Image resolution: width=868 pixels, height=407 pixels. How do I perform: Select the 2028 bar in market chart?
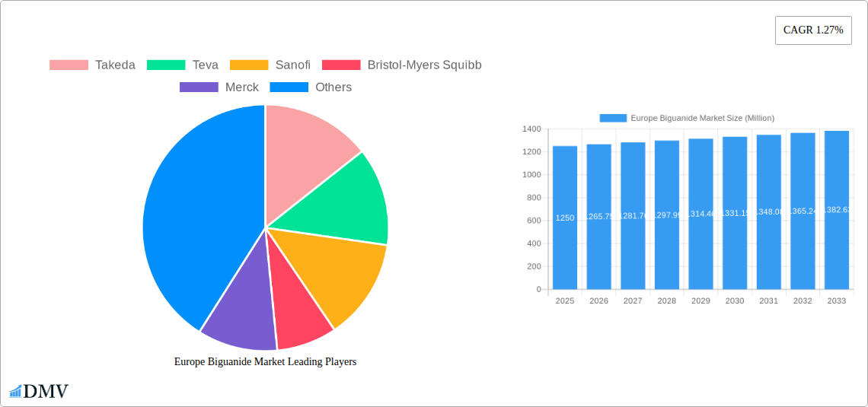click(666, 215)
